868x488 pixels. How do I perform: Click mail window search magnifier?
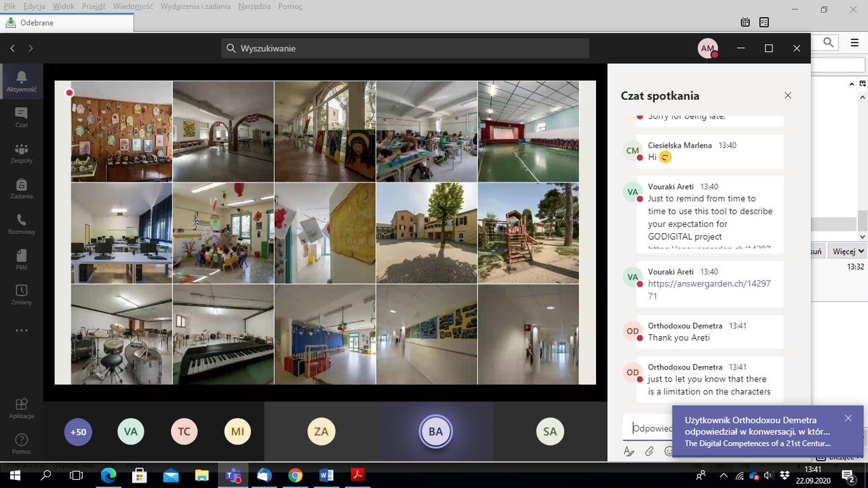point(829,42)
